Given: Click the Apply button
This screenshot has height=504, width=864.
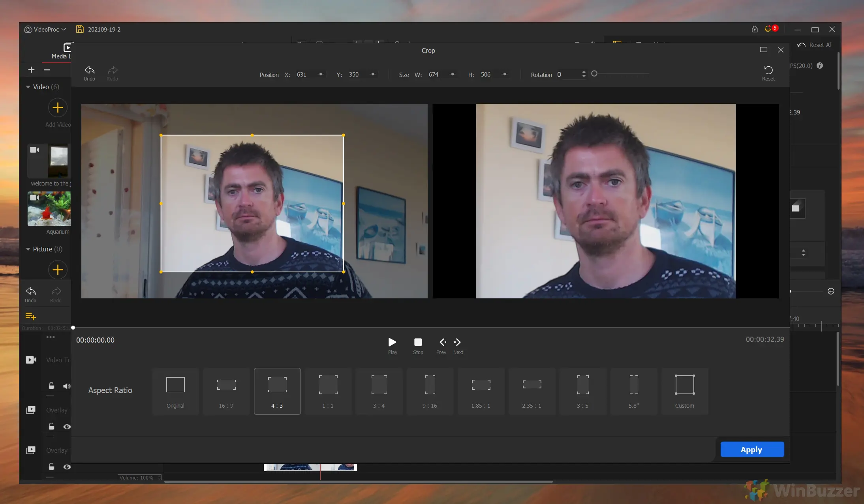Looking at the screenshot, I should 752,450.
